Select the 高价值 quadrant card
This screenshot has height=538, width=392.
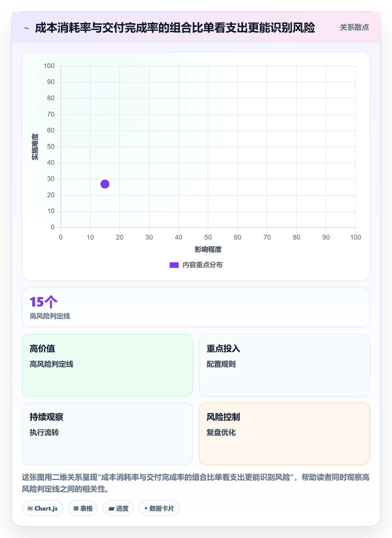[108, 365]
